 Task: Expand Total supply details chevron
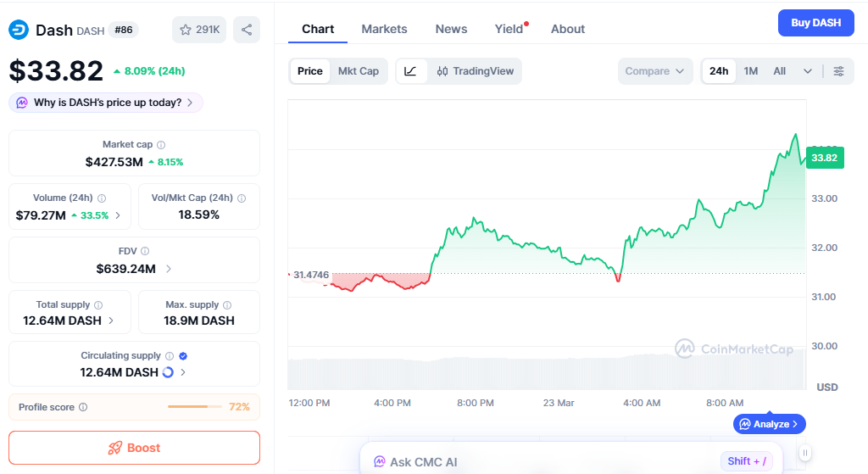pyautogui.click(x=111, y=321)
